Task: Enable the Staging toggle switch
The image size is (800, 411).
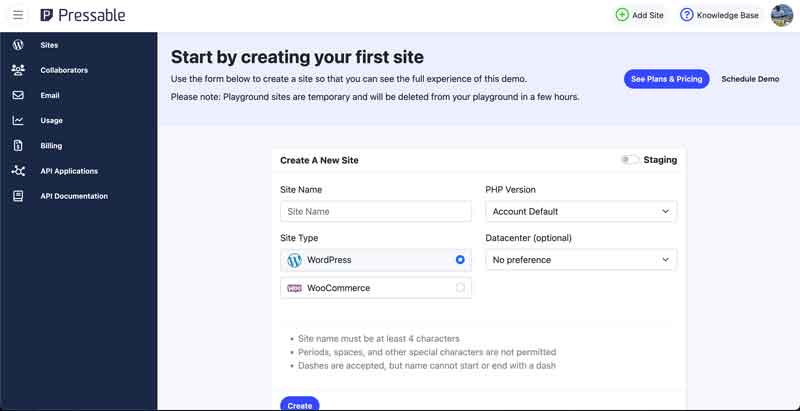Action: pos(630,160)
